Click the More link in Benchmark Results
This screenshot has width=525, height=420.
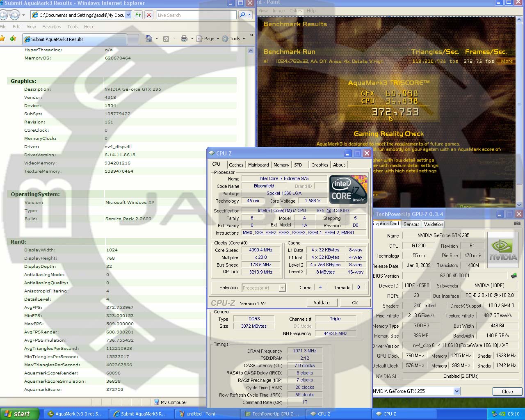coord(507,61)
